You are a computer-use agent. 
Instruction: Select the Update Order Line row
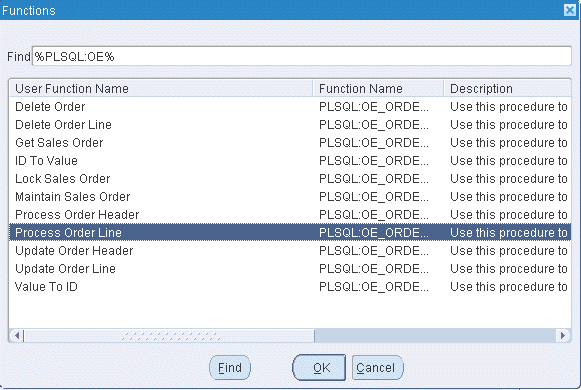pos(290,269)
